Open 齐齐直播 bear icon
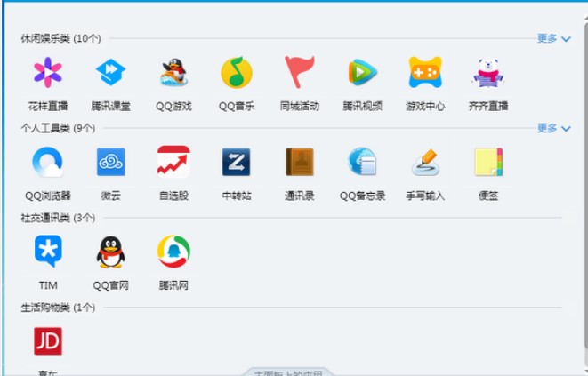The height and width of the screenshot is (376, 588). (x=488, y=73)
